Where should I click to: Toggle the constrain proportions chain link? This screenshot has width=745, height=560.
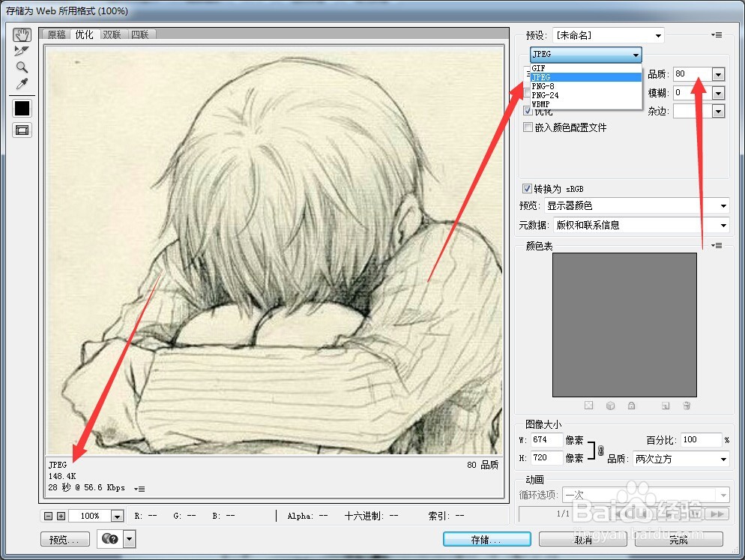point(600,451)
